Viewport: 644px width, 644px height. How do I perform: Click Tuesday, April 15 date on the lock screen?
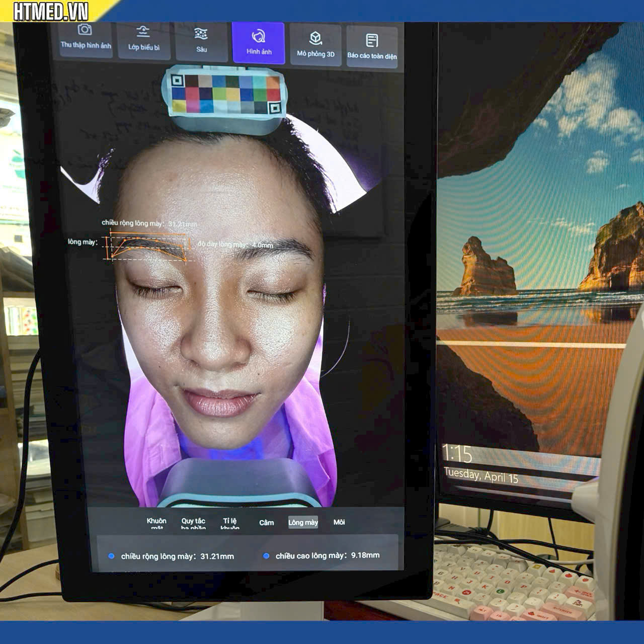click(481, 475)
